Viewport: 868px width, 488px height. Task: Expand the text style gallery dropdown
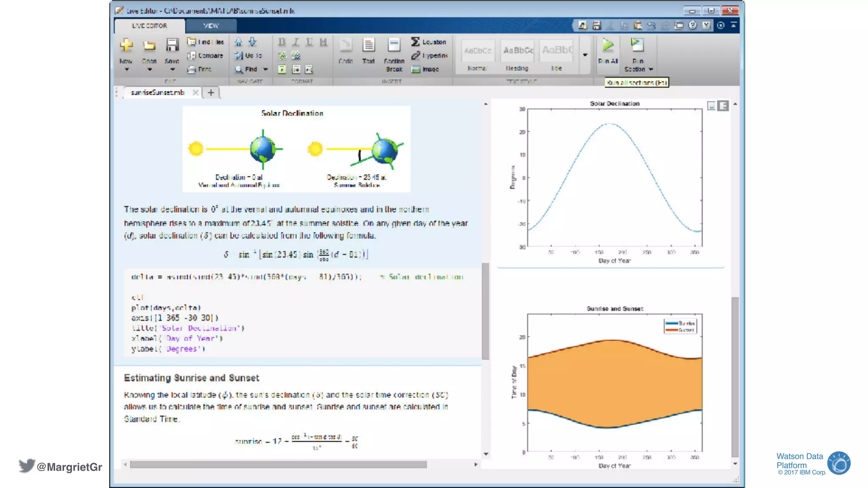[585, 55]
